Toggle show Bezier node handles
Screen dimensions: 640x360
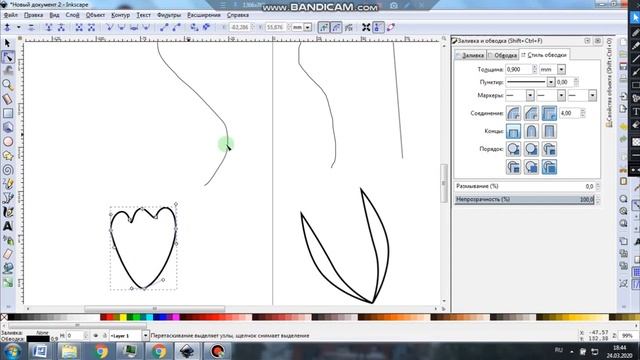point(378,27)
